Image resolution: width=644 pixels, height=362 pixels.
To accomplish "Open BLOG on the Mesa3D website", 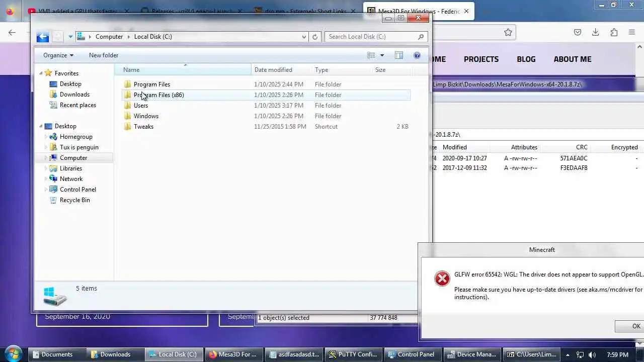I will 526,59.
